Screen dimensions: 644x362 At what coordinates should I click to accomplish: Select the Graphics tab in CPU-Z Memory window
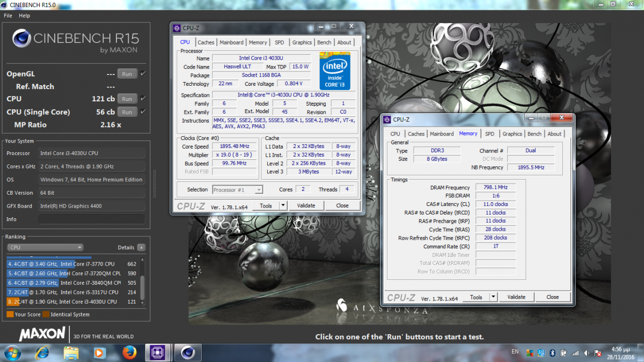(x=512, y=134)
